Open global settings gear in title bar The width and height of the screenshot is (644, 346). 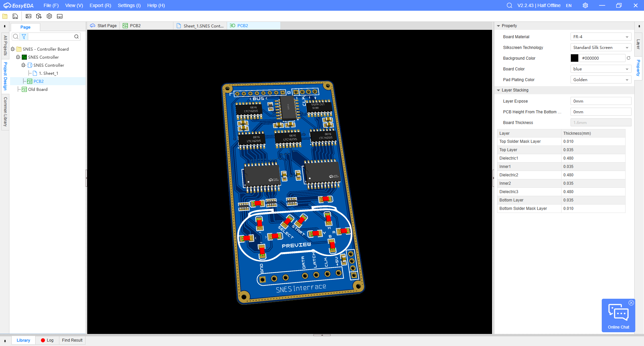[585, 5]
